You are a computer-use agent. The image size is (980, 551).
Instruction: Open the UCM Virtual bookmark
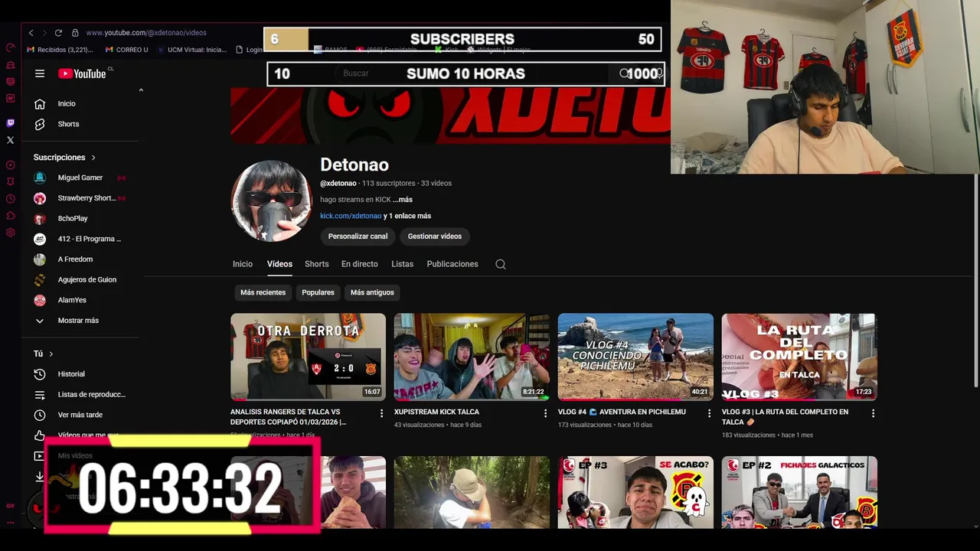point(191,50)
